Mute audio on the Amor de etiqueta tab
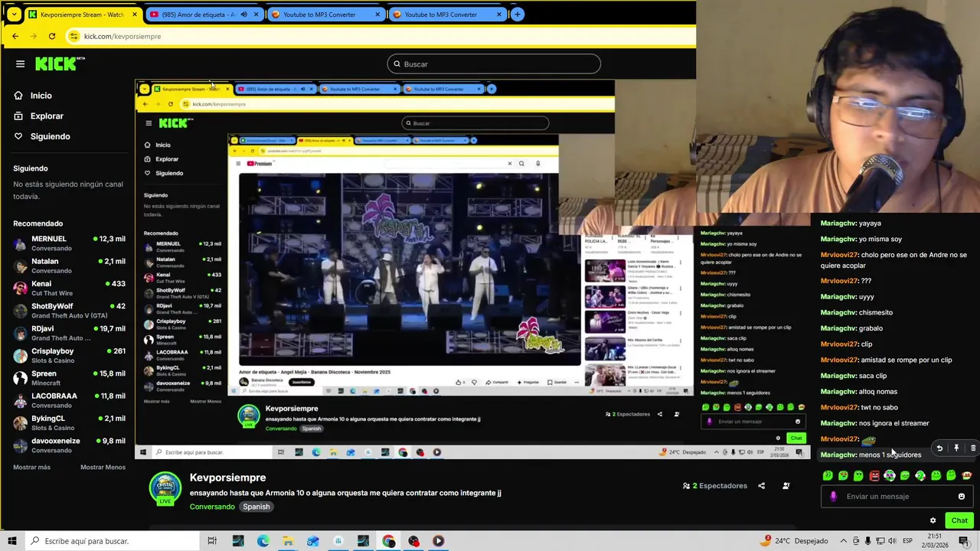 tap(243, 15)
